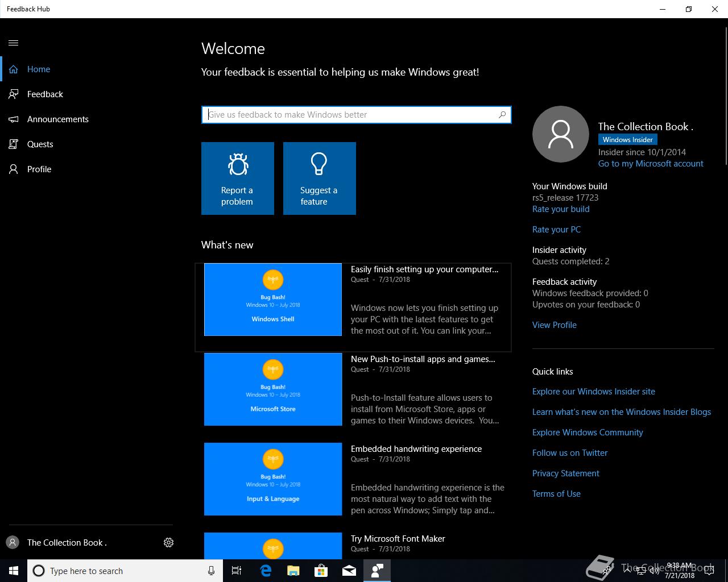Click the Cortana microphone icon
This screenshot has width=728, height=582.
[x=211, y=571]
